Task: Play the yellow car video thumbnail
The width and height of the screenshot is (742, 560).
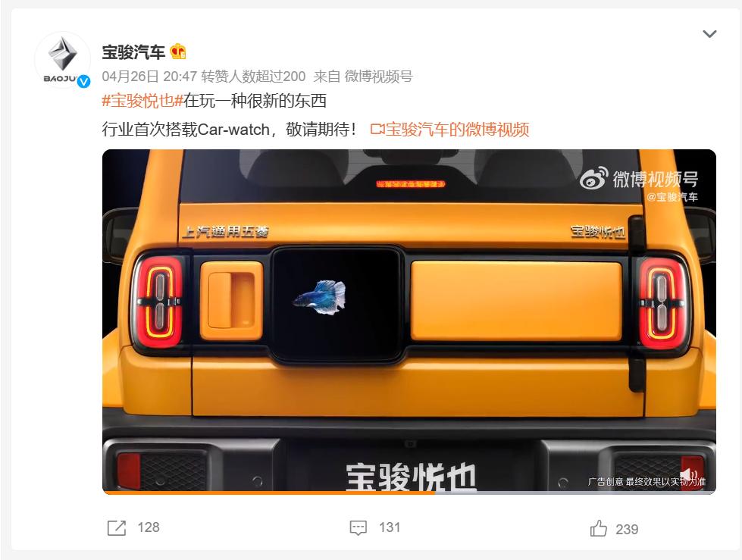Action: tap(409, 321)
